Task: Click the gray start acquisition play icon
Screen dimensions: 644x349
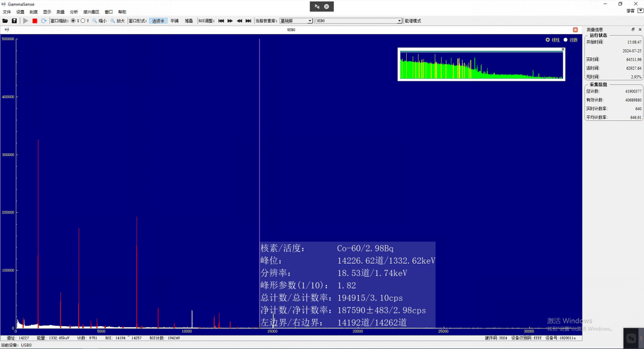Action: [x=25, y=21]
